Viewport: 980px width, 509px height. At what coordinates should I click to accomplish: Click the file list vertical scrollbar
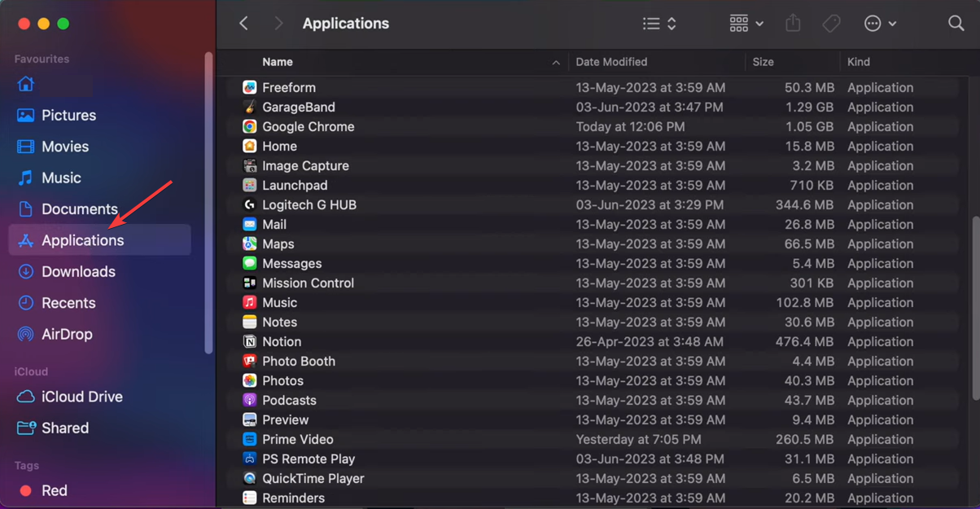click(975, 309)
